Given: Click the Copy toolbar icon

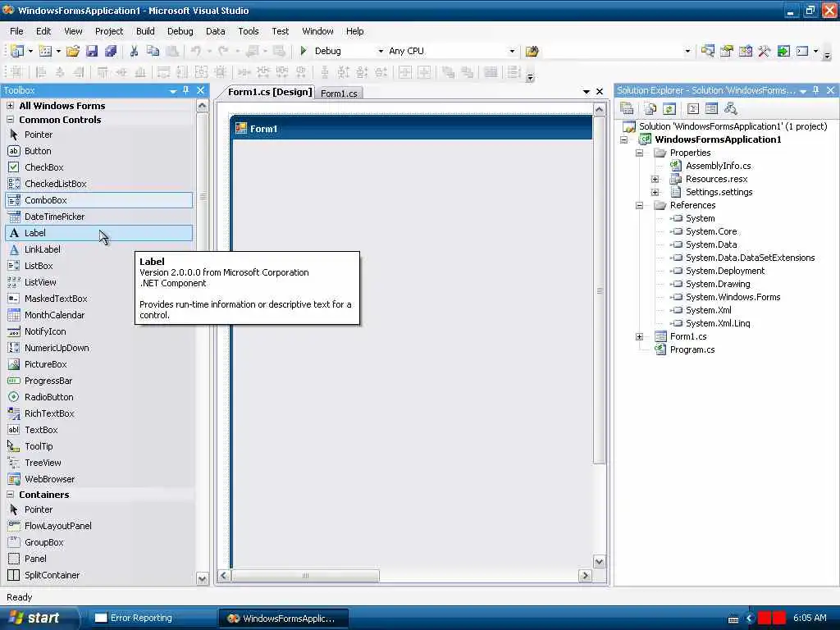Looking at the screenshot, I should 153,51.
